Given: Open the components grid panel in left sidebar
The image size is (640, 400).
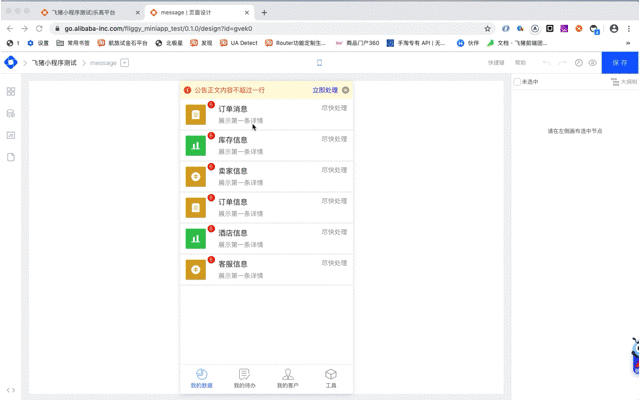Looking at the screenshot, I should coord(11,91).
